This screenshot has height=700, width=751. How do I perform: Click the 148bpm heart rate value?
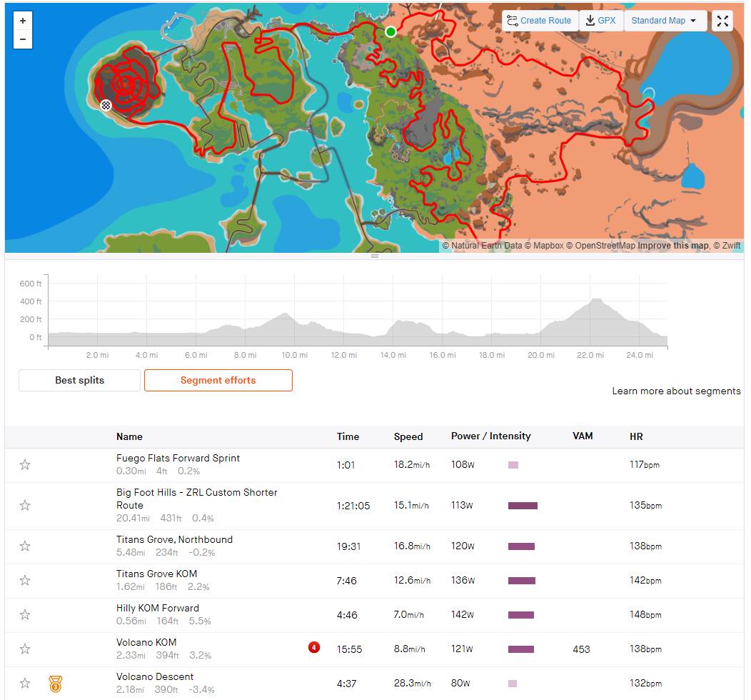[645, 614]
